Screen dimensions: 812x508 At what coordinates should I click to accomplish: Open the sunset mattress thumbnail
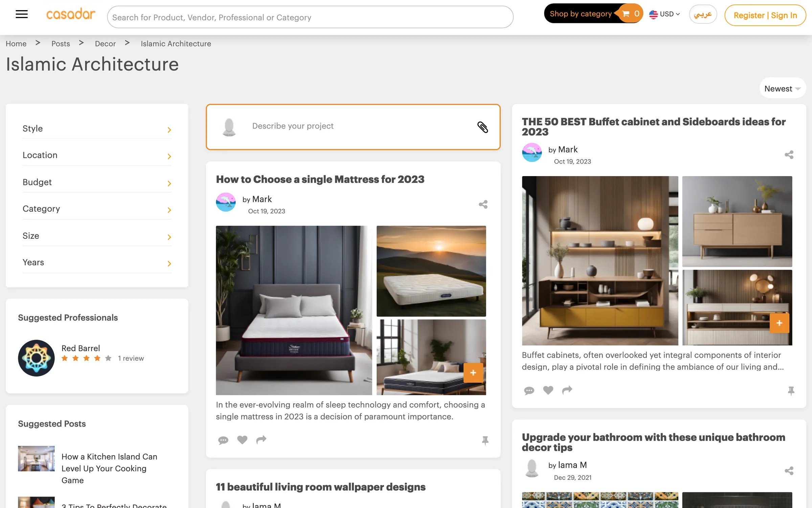pos(431,271)
